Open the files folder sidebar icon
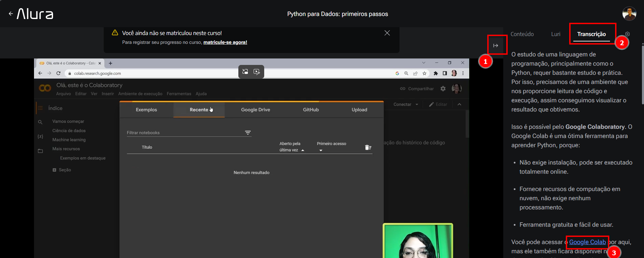Viewport: 644px width, 258px height. [x=40, y=151]
